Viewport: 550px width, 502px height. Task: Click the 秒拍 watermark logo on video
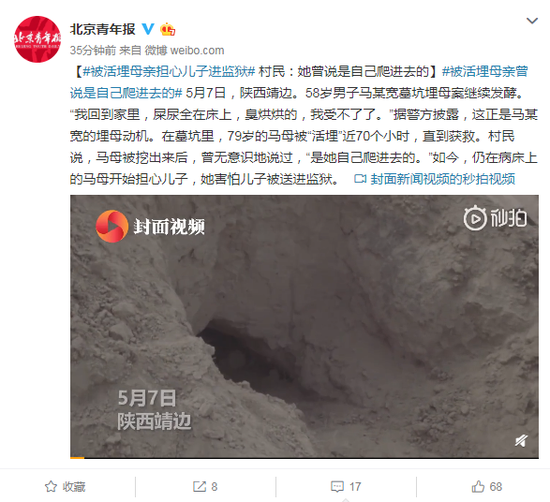pos(495,218)
